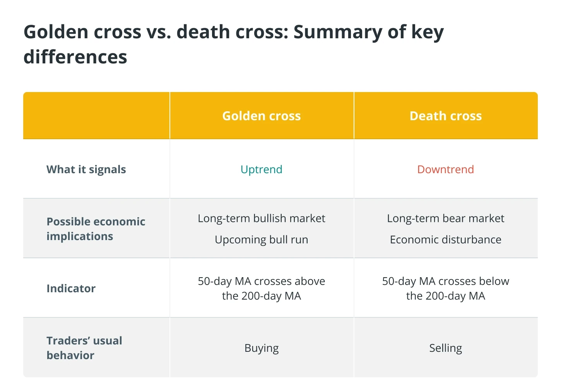The height and width of the screenshot is (392, 561).
Task: Click the Death cross column header
Action: click(x=446, y=116)
